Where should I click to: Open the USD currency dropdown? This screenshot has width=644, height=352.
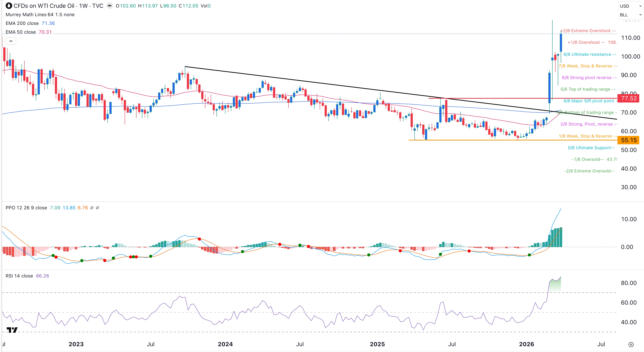(629, 6)
